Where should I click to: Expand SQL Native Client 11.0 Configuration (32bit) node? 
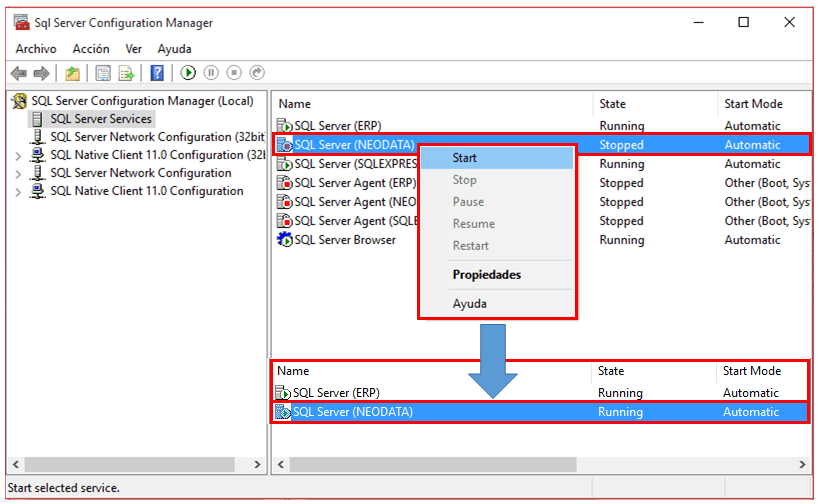click(x=18, y=156)
